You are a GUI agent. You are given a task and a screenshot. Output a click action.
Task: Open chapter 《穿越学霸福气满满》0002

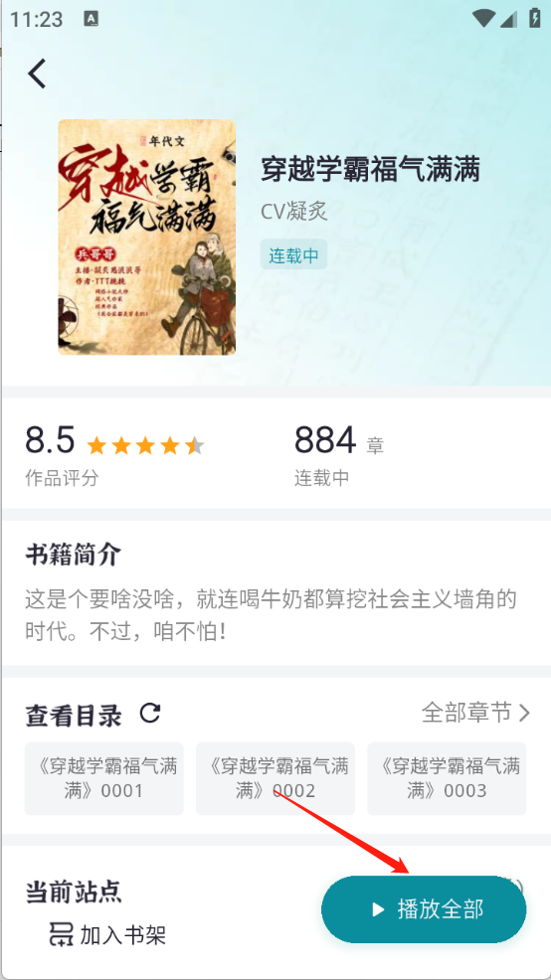pos(275,779)
